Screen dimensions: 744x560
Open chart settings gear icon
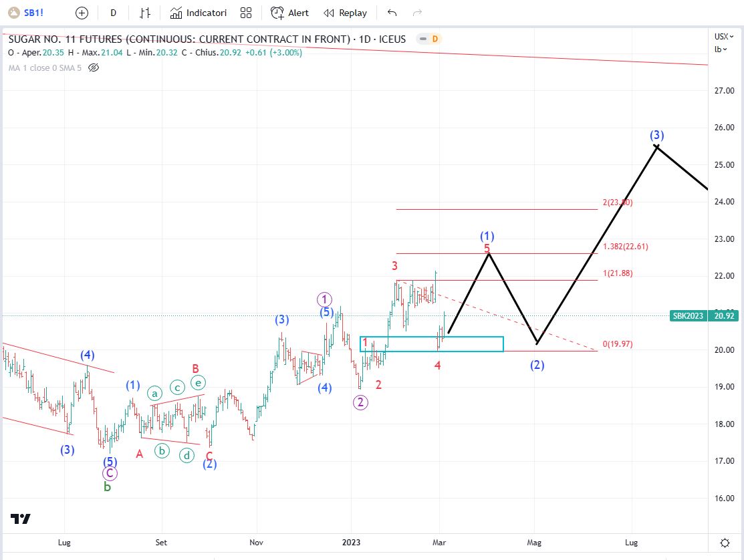[x=725, y=543]
